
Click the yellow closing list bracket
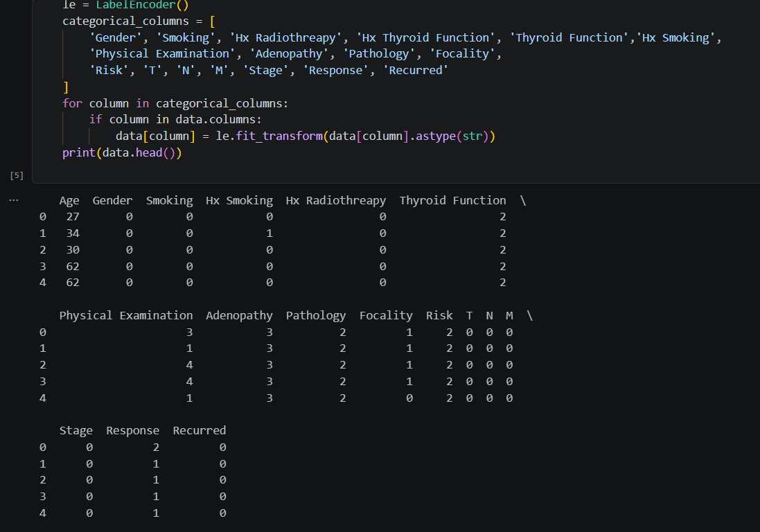click(66, 87)
